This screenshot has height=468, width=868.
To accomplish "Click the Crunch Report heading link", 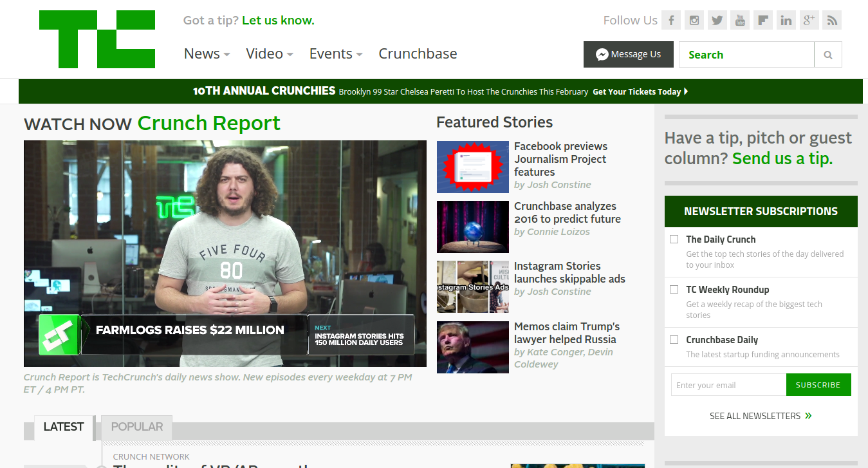I will point(209,122).
